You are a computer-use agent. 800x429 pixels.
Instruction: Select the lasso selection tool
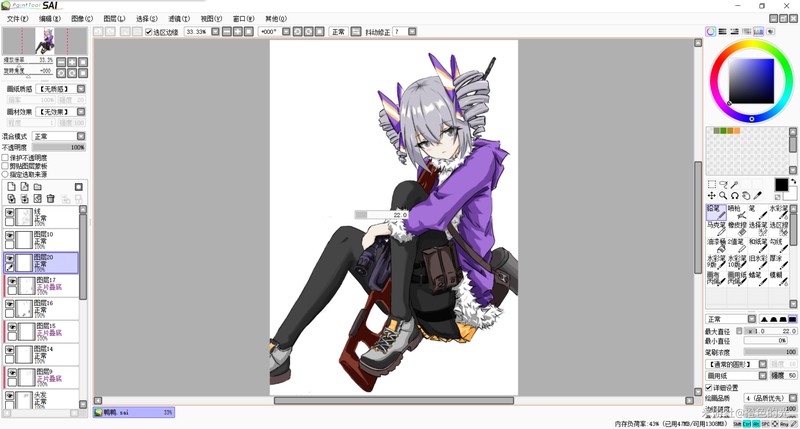click(x=723, y=184)
